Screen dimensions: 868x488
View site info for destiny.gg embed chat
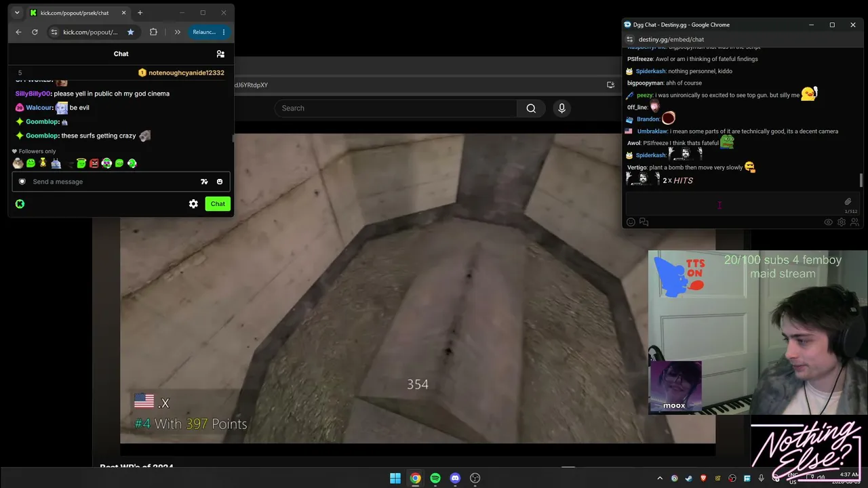pos(630,39)
